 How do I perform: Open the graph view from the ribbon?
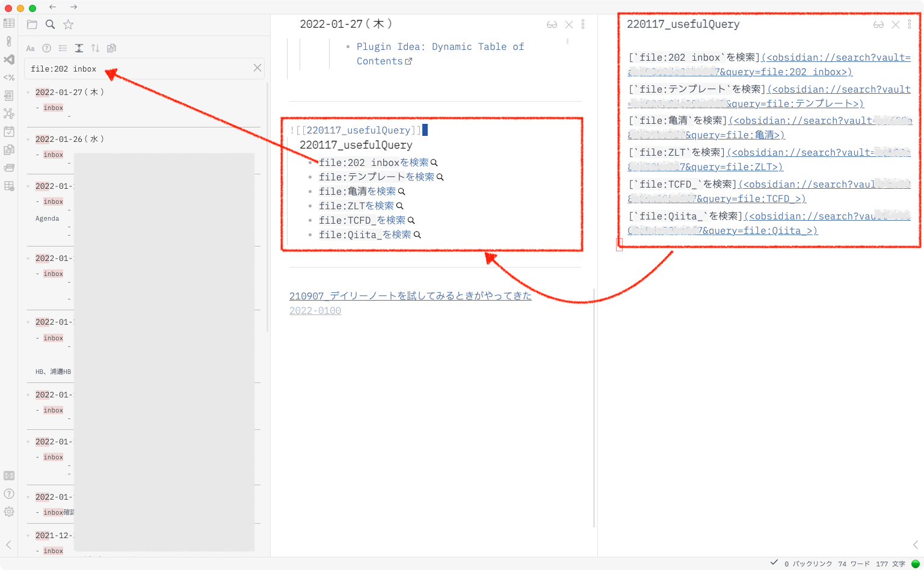(x=9, y=114)
